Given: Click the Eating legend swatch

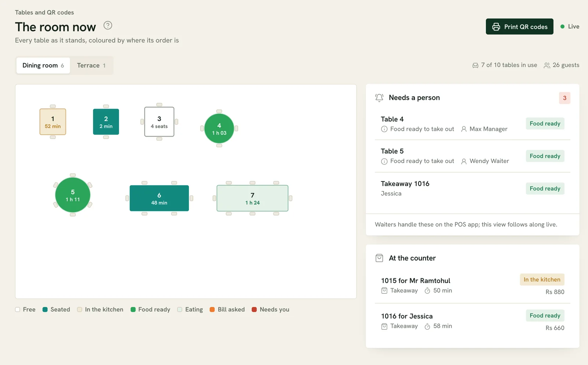Looking at the screenshot, I should coord(180,310).
